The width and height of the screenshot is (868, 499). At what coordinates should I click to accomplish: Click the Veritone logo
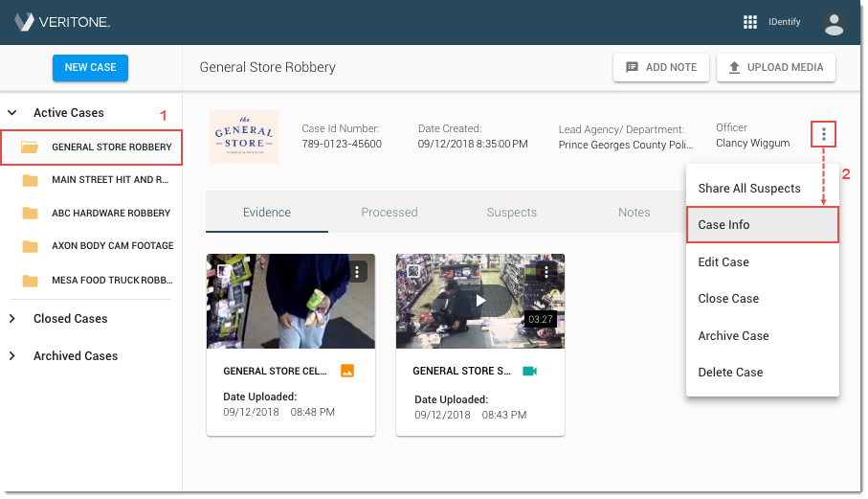tap(62, 22)
